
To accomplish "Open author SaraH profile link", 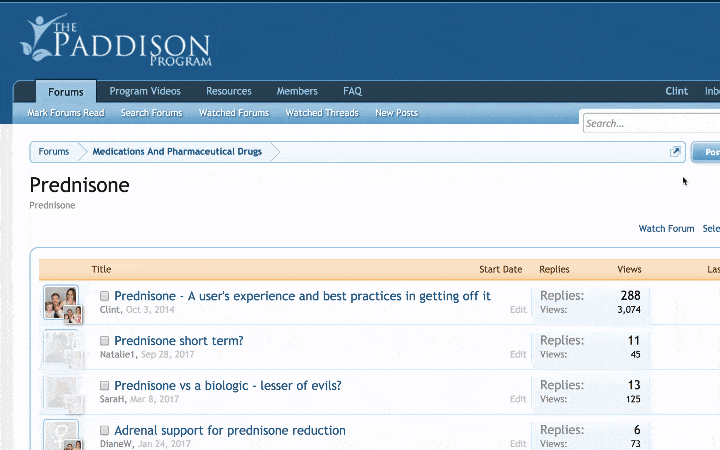I will coord(112,399).
